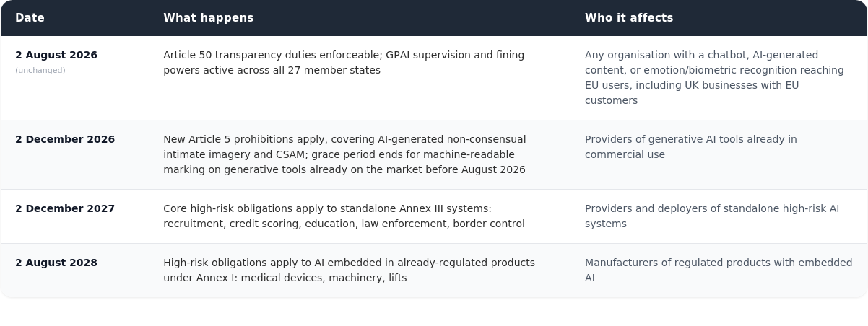
Task: Click Providers of generative AI tools cell
Action: point(691,147)
